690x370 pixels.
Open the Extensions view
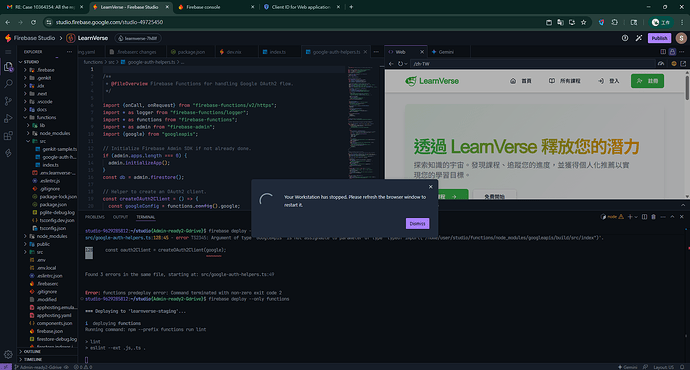tap(8, 136)
